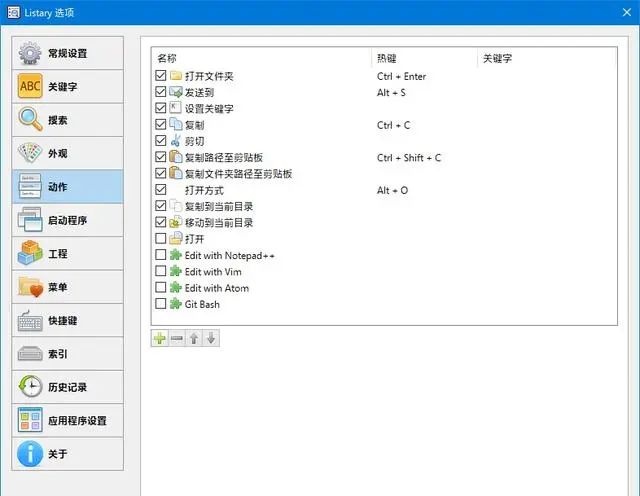Viewport: 640px width, 496px height.
Task: Click the clock icon for 历史记录
Action: pyautogui.click(x=30, y=386)
